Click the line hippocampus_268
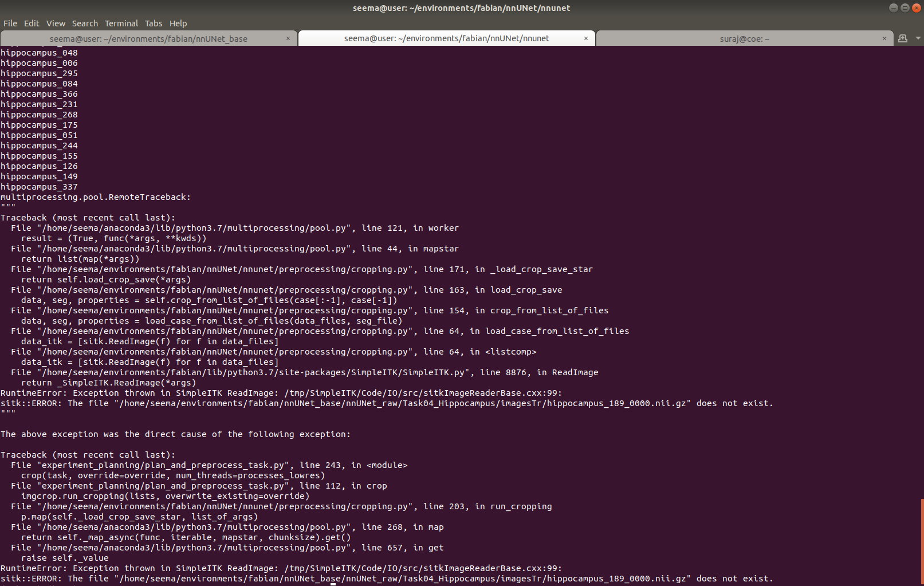The width and height of the screenshot is (924, 586). point(39,115)
